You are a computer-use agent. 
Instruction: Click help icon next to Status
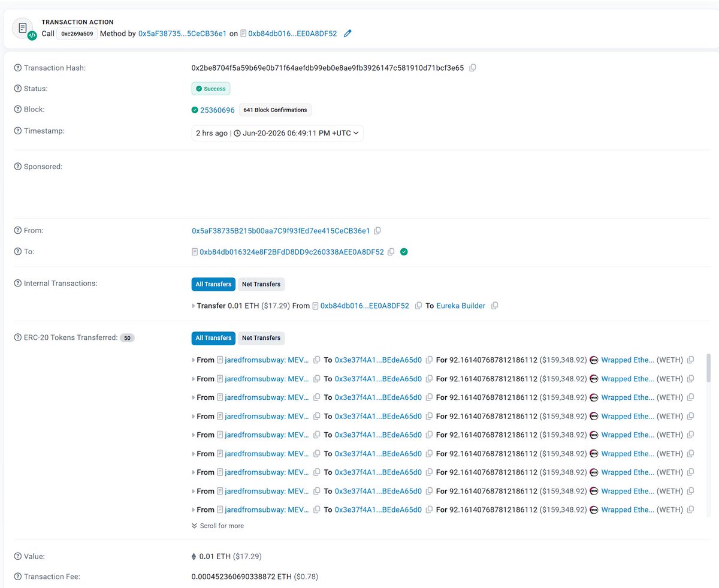18,89
